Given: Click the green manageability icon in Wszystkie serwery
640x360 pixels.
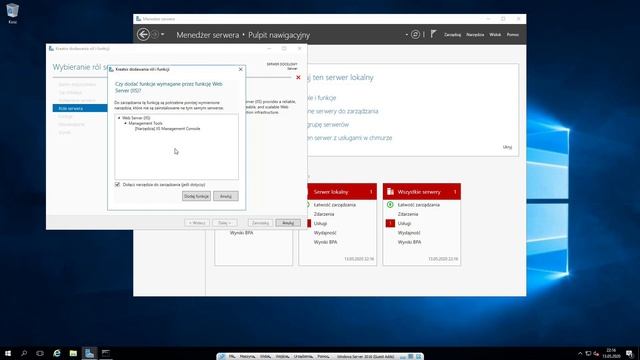Looking at the screenshot, I should click(390, 204).
